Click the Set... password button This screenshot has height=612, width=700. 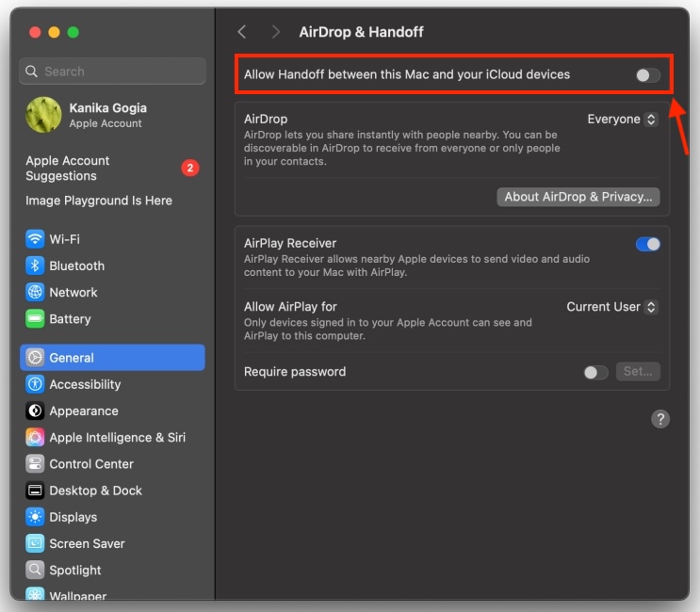point(638,372)
